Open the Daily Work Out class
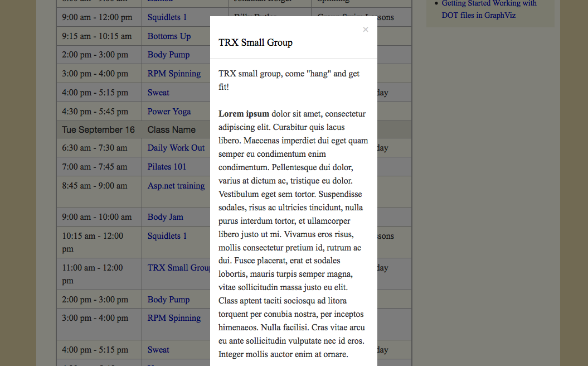The width and height of the screenshot is (588, 366). coord(176,148)
